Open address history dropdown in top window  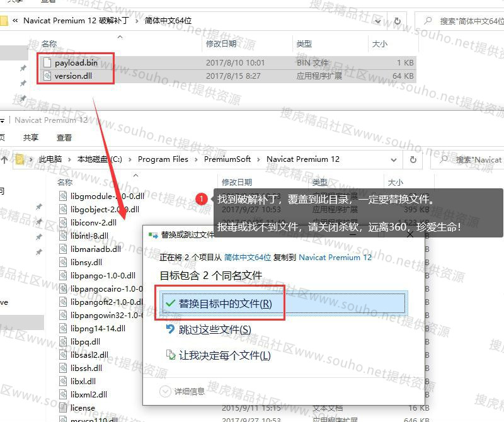pyautogui.click(x=379, y=21)
